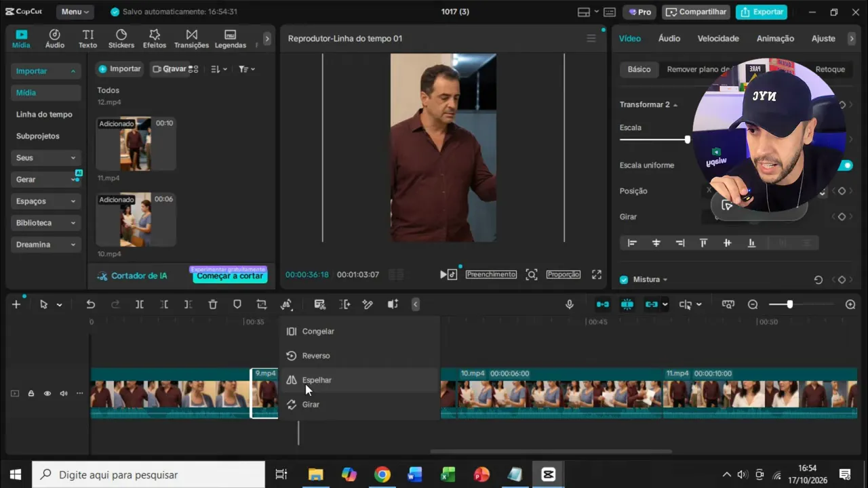The image size is (868, 488).
Task: Zoom out the timeline with minus icon
Action: (753, 304)
